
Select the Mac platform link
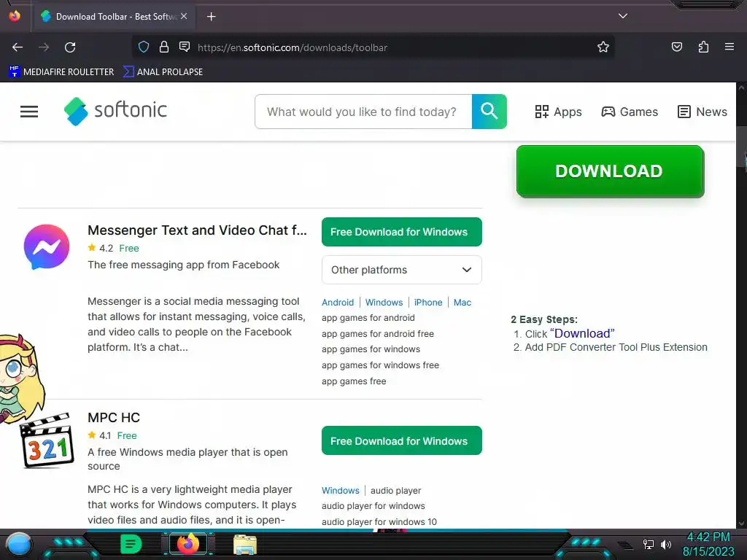462,303
